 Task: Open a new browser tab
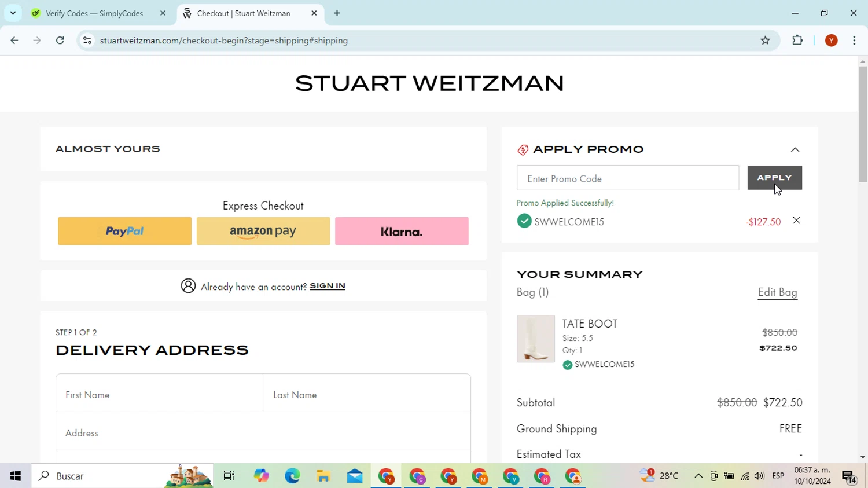pos(337,13)
